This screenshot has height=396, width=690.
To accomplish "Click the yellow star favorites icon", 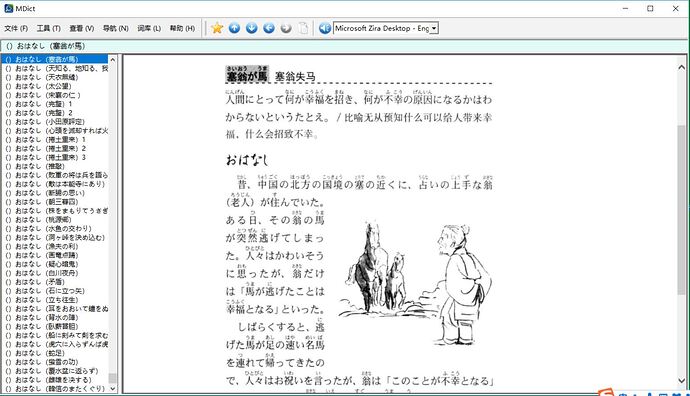I will click(217, 28).
